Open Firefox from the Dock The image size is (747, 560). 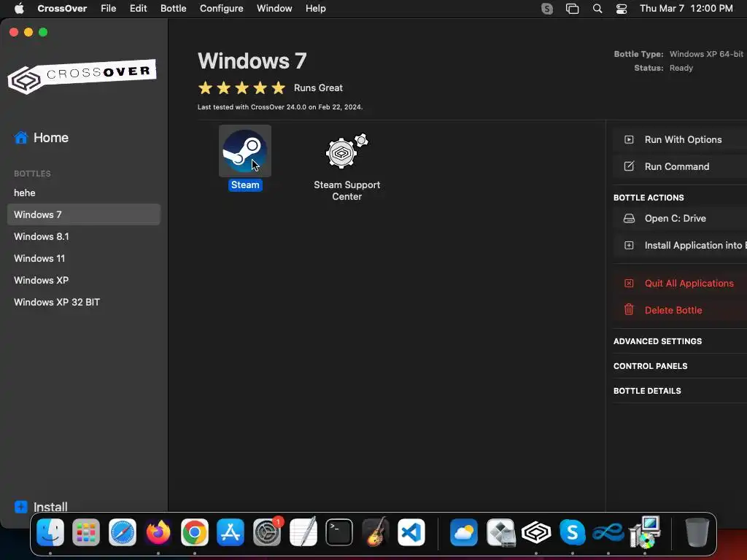click(x=158, y=532)
